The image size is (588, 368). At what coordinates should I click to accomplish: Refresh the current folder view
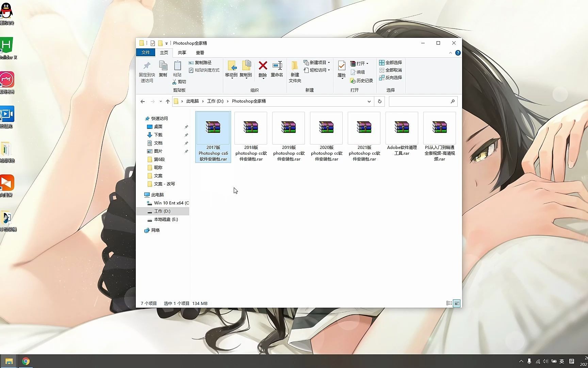click(380, 102)
